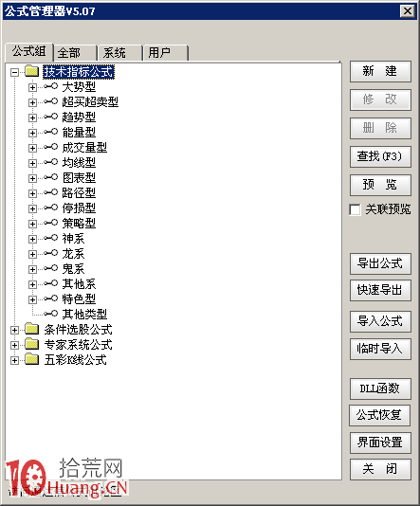Click the 预览 button
The width and height of the screenshot is (420, 506).
point(380,185)
